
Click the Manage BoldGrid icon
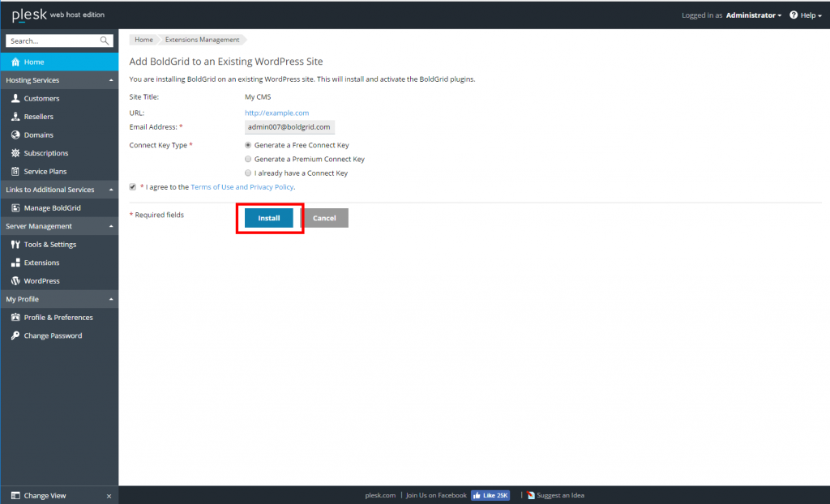click(15, 208)
